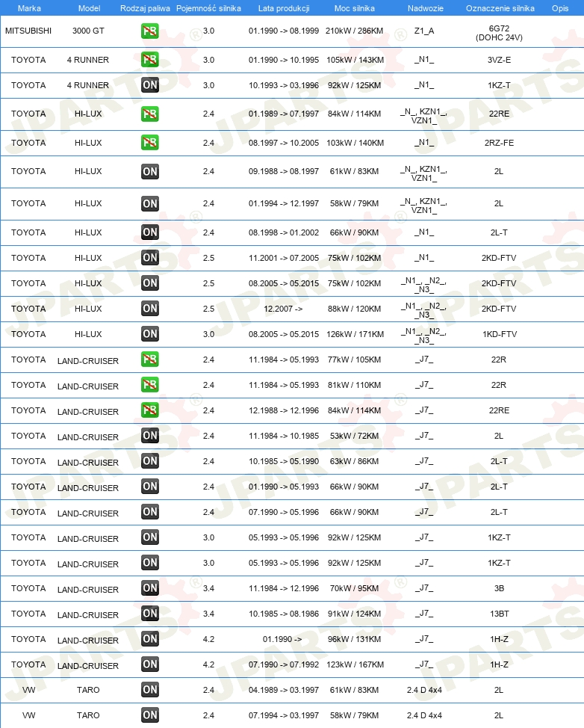Click the petrol icon for Land-Cruiser 22RE row
The height and width of the screenshot is (728, 584).
click(150, 410)
